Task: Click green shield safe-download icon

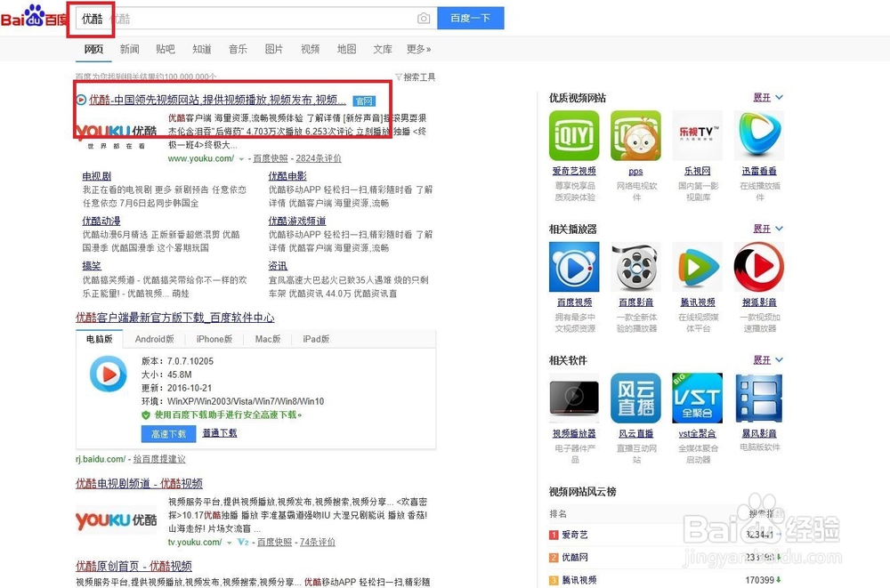Action: (146, 415)
